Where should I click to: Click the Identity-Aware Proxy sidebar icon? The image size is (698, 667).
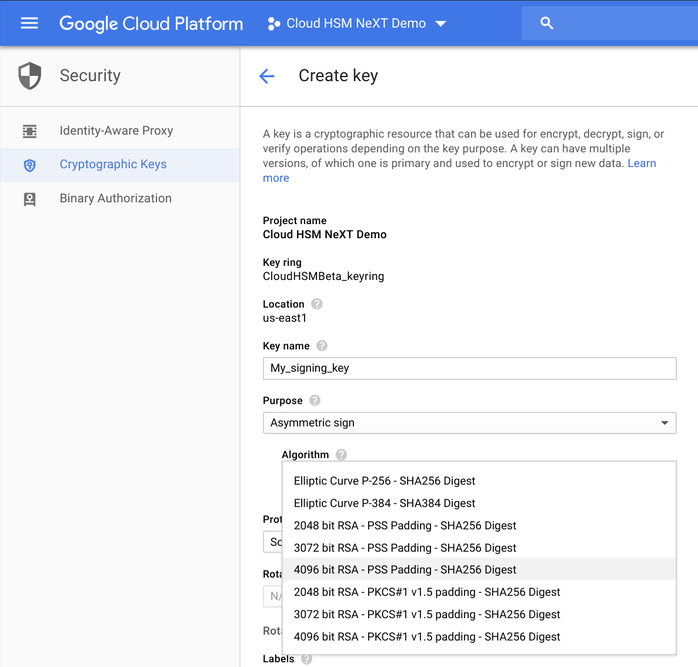(x=30, y=131)
